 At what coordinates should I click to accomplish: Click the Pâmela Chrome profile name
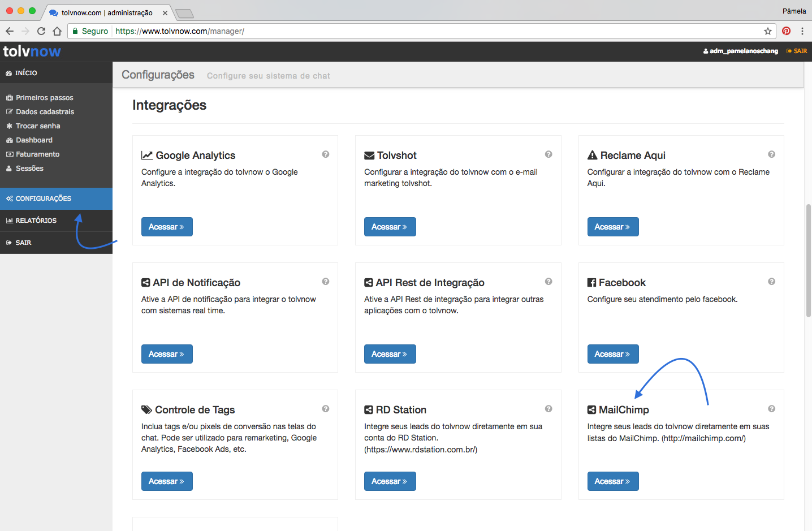[794, 11]
